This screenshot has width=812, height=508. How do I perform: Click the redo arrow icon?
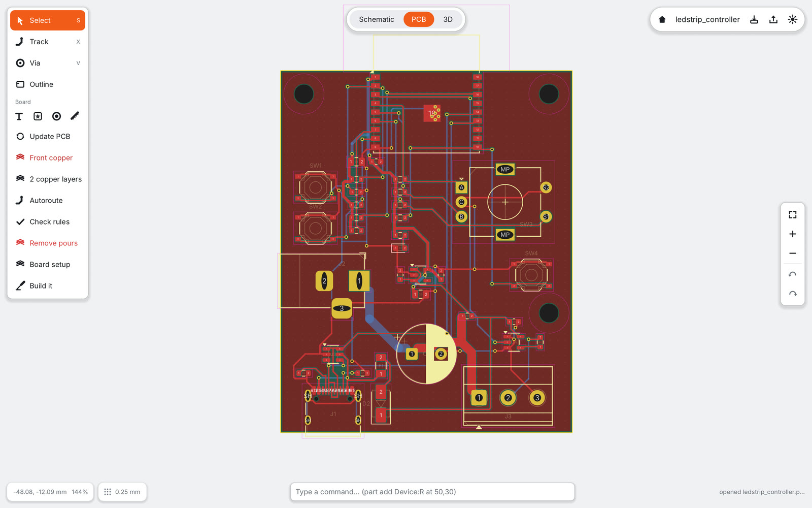(x=793, y=294)
